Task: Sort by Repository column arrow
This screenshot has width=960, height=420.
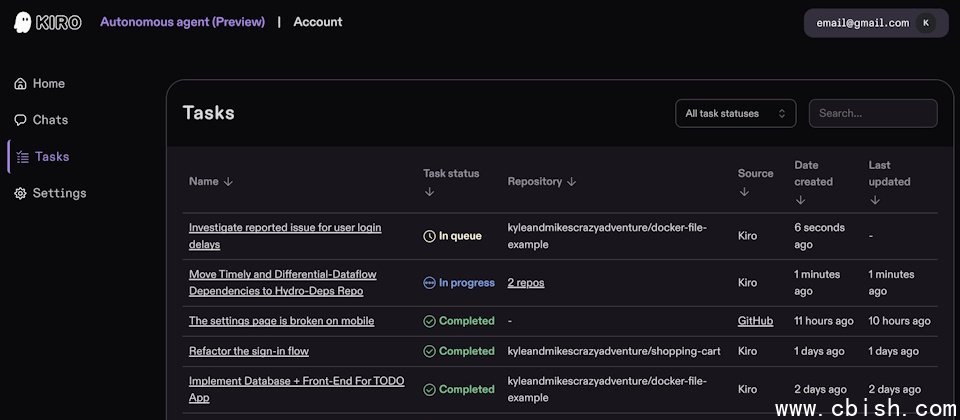Action: click(x=571, y=182)
